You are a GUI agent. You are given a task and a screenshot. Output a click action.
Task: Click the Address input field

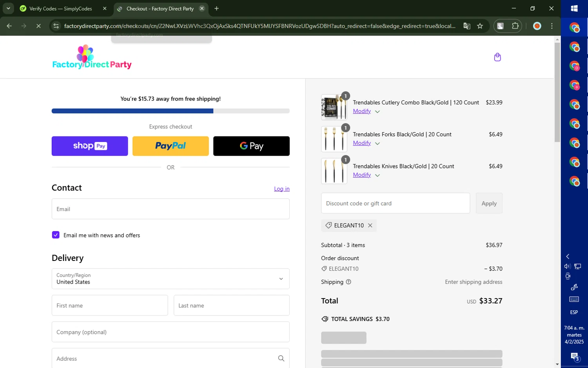point(171,358)
